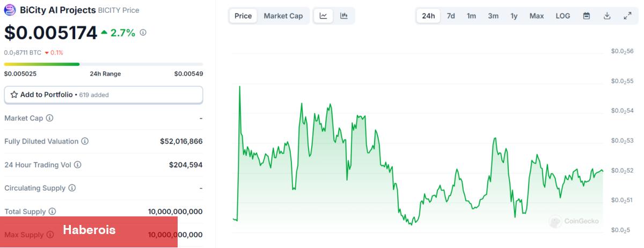Switch to candlestick chart icon

click(344, 16)
